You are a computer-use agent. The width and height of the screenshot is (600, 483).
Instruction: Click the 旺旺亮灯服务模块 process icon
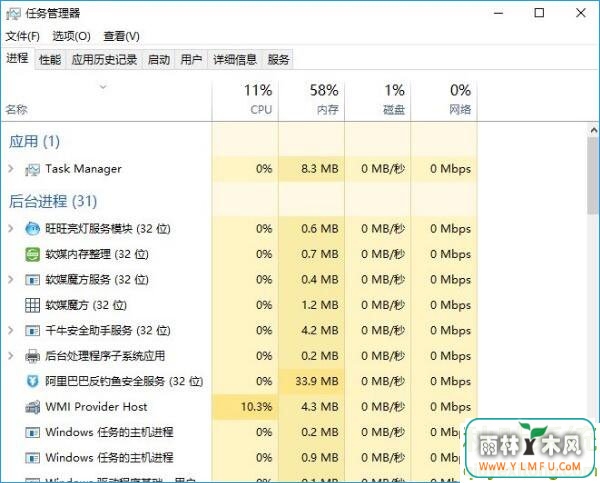[x=32, y=229]
